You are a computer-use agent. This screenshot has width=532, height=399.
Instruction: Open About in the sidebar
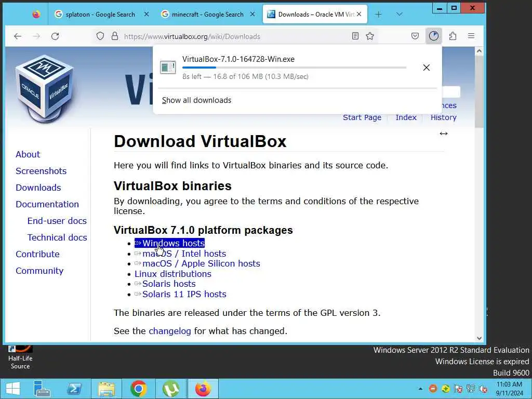(28, 154)
